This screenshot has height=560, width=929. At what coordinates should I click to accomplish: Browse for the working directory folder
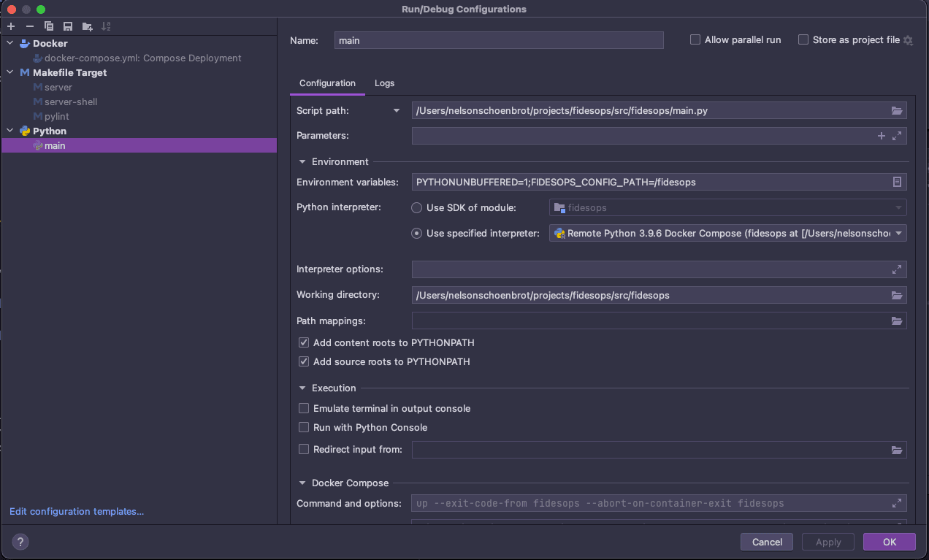pyautogui.click(x=897, y=296)
